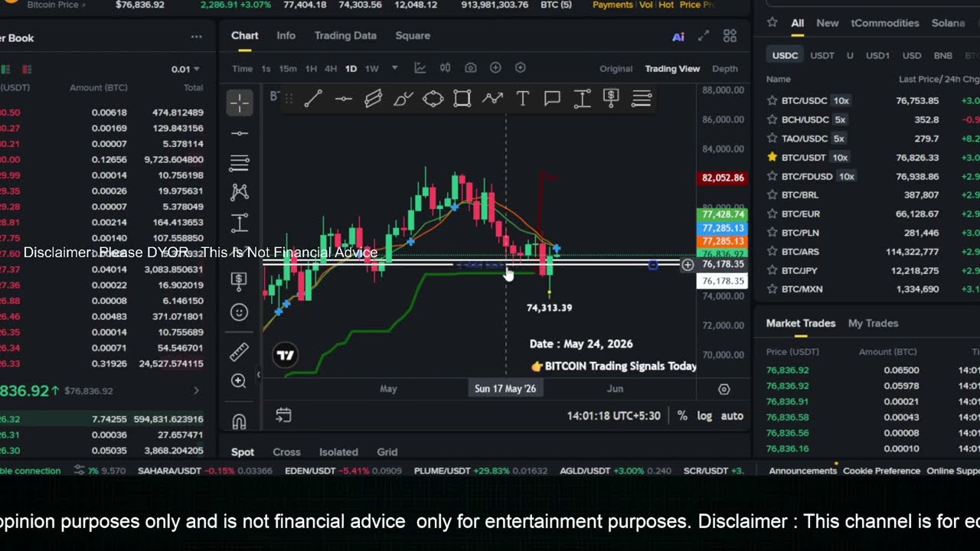980x551 pixels.
Task: Open the go-to-date calendar button
Action: point(283,416)
